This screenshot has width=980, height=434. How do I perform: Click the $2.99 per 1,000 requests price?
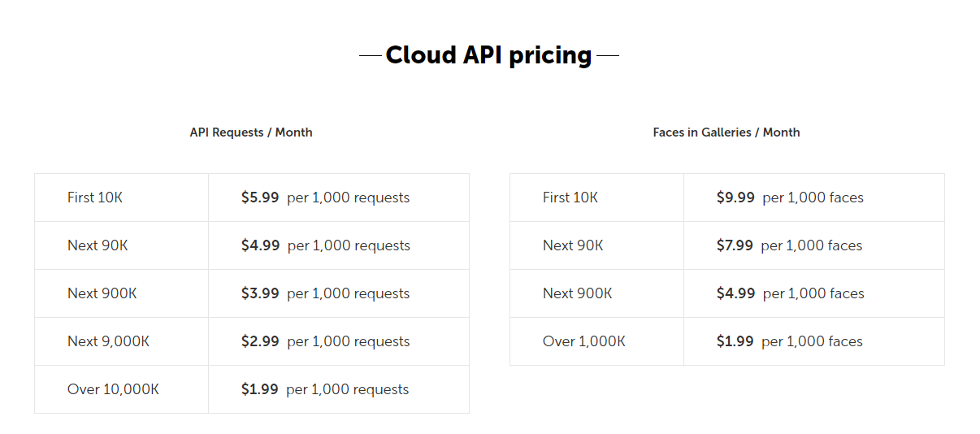(325, 341)
